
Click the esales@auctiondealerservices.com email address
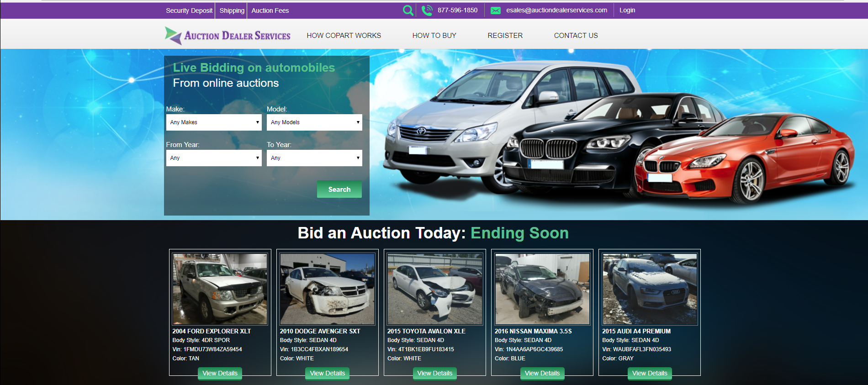556,10
